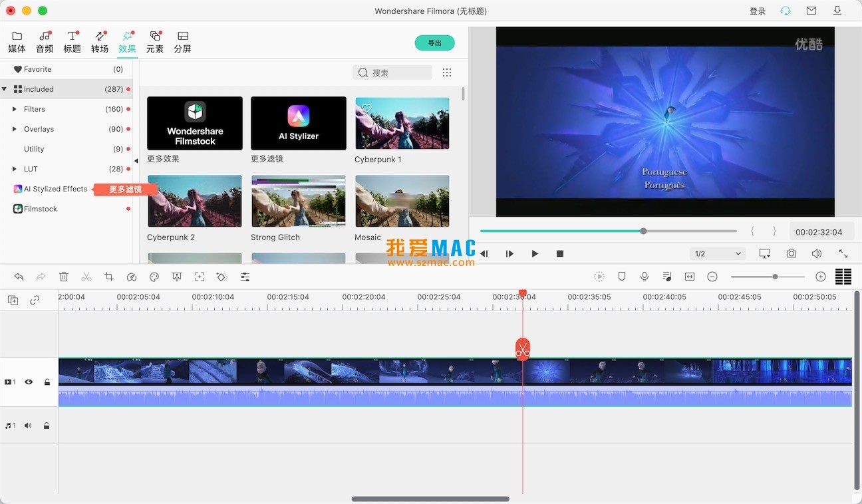Open the 标题 tab
862x504 pixels.
tap(72, 41)
